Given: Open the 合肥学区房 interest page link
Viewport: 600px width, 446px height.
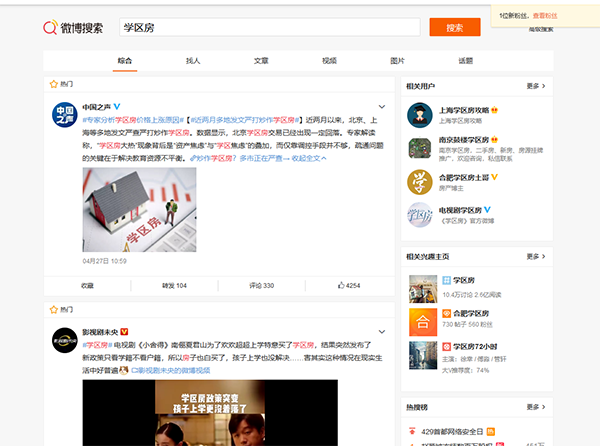Looking at the screenshot, I should click(x=471, y=313).
